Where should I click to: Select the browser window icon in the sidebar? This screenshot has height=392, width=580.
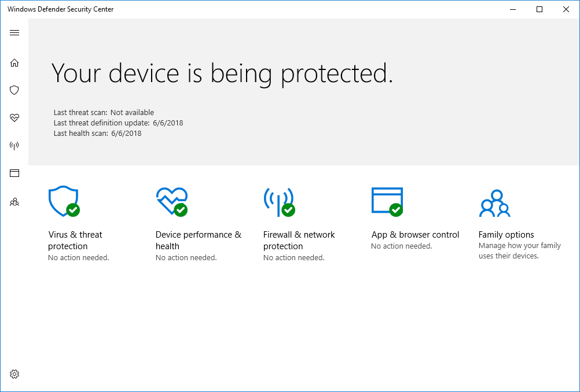[14, 173]
